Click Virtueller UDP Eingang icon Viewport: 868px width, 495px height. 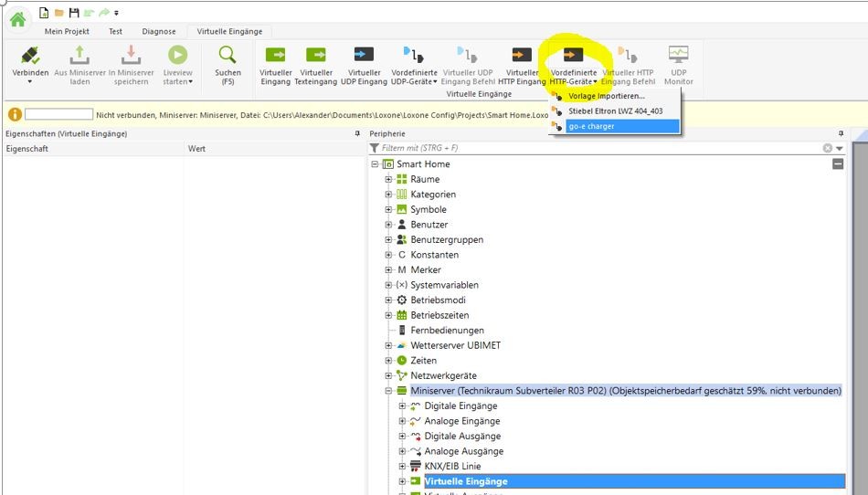point(364,56)
